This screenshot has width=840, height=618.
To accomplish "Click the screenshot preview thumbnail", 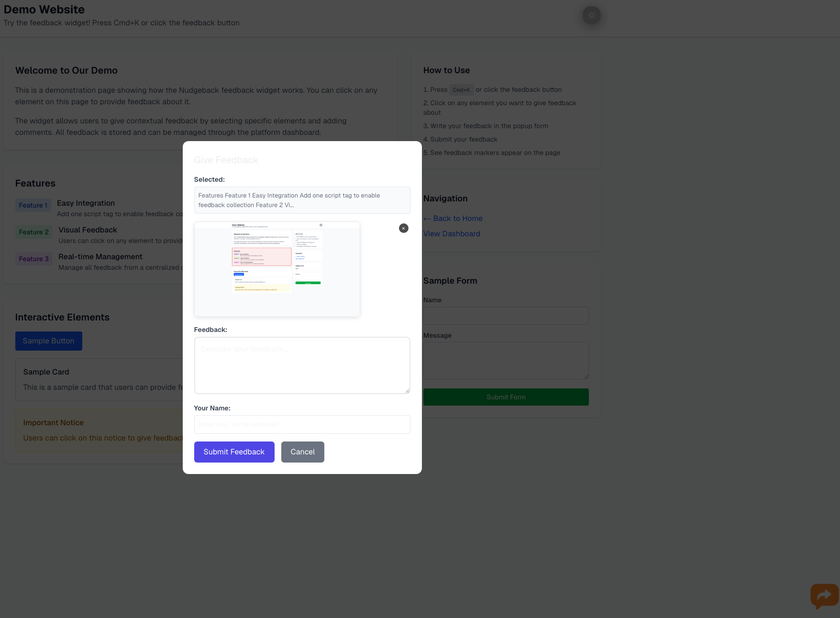I will (277, 269).
